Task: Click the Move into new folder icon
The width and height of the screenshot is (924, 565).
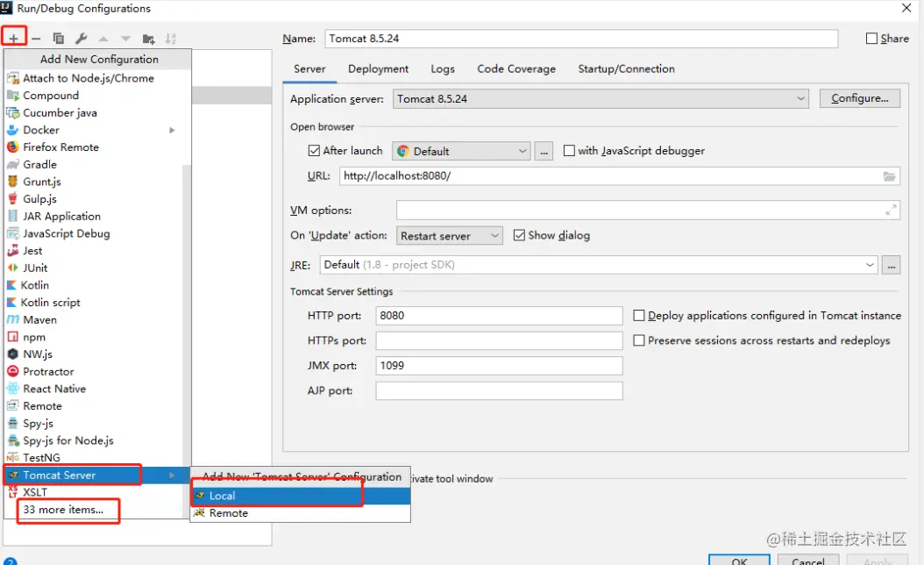Action: pyautogui.click(x=148, y=39)
